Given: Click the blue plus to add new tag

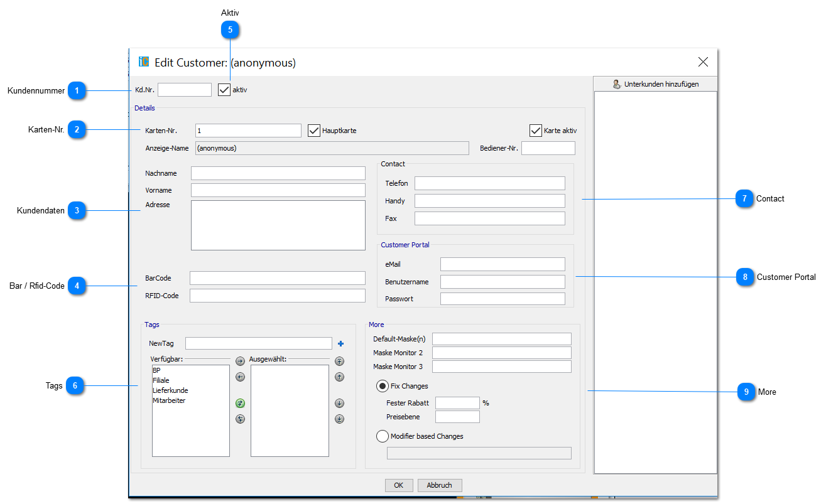Looking at the screenshot, I should pyautogui.click(x=341, y=343).
